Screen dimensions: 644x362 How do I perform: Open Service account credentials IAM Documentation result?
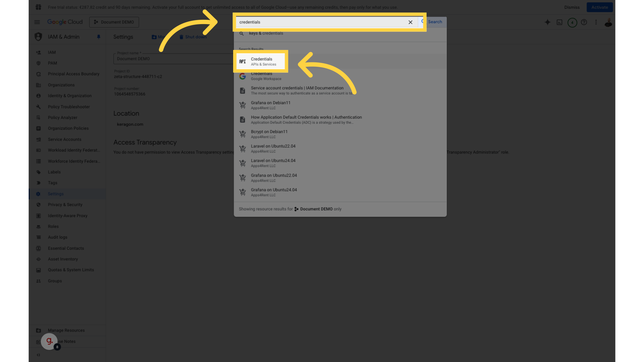coord(340,90)
